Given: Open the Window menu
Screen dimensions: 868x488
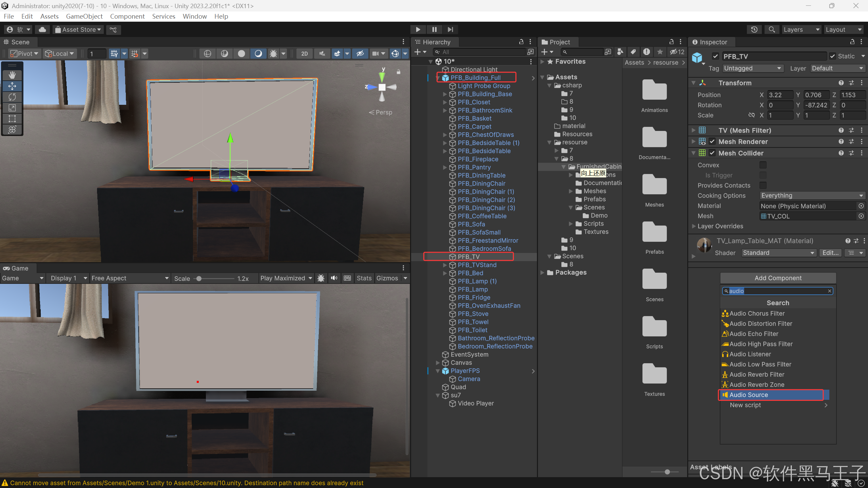Looking at the screenshot, I should tap(194, 16).
